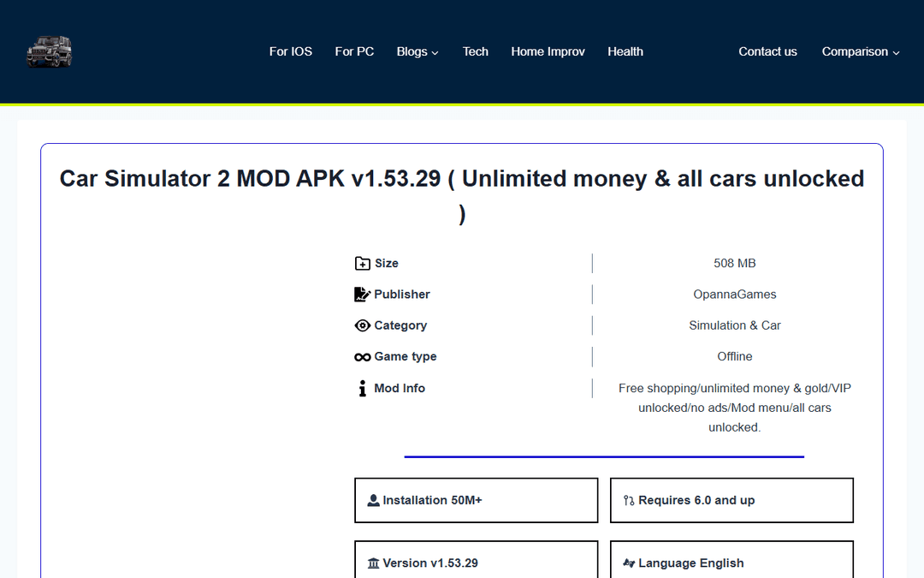Click the jeep car site logo

pyautogui.click(x=50, y=51)
